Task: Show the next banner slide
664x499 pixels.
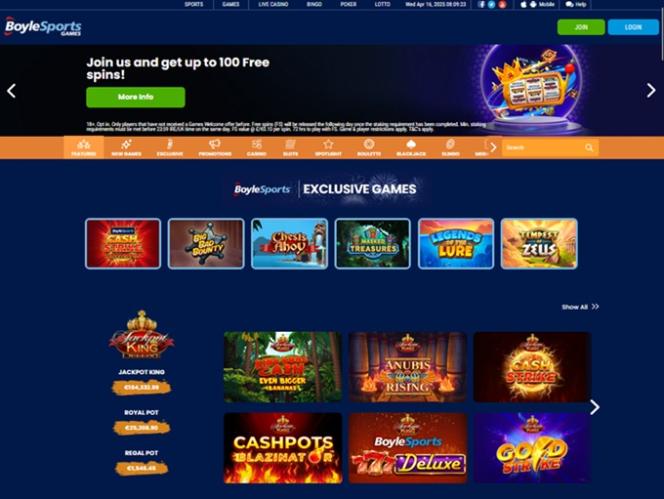Action: point(651,90)
